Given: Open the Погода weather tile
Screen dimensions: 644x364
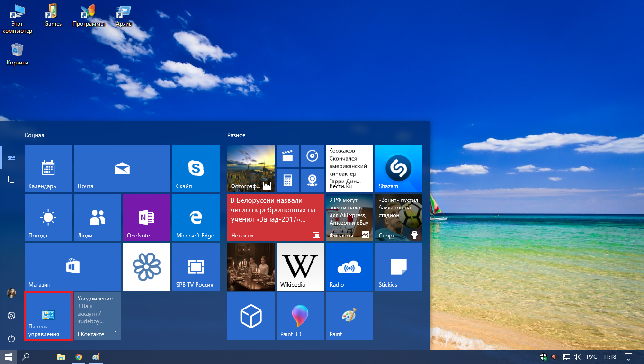Looking at the screenshot, I should pos(48,218).
